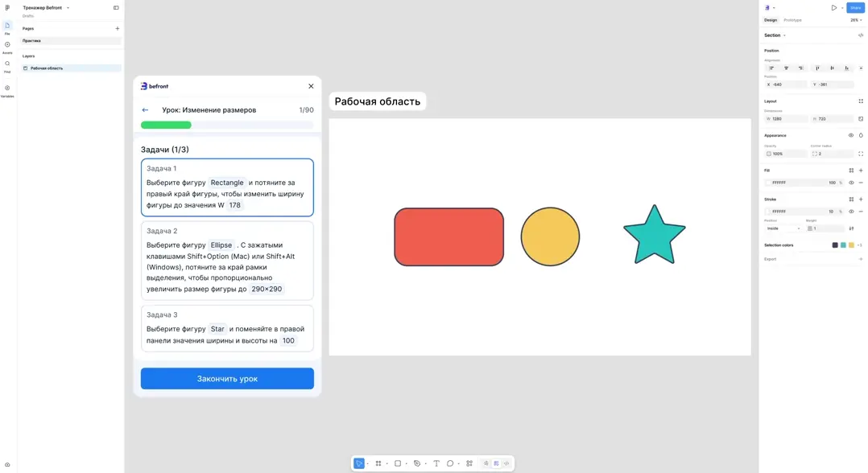Add a new page with plus icon
Viewport: 868px width, 473px height.
[118, 28]
